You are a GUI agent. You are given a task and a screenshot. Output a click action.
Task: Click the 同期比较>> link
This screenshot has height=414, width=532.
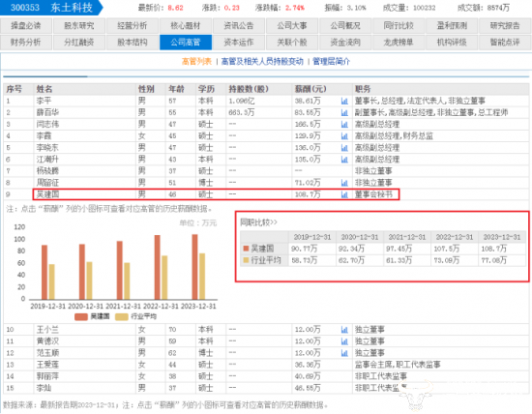(258, 222)
